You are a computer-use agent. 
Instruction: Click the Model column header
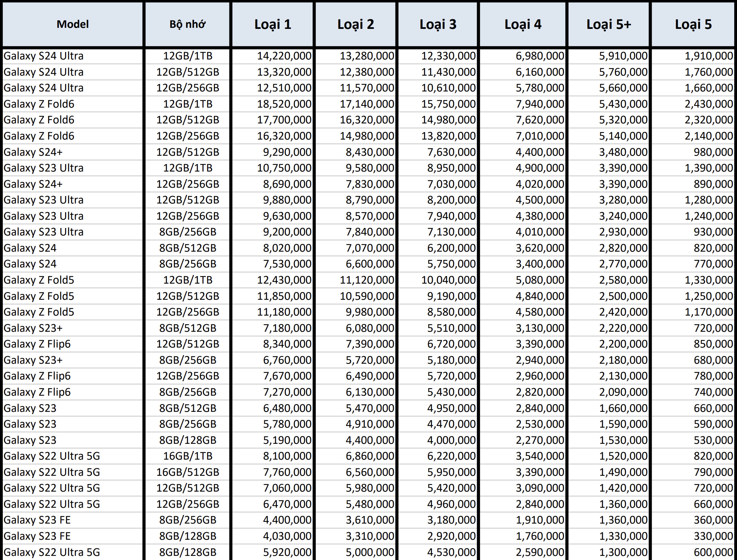73,24
